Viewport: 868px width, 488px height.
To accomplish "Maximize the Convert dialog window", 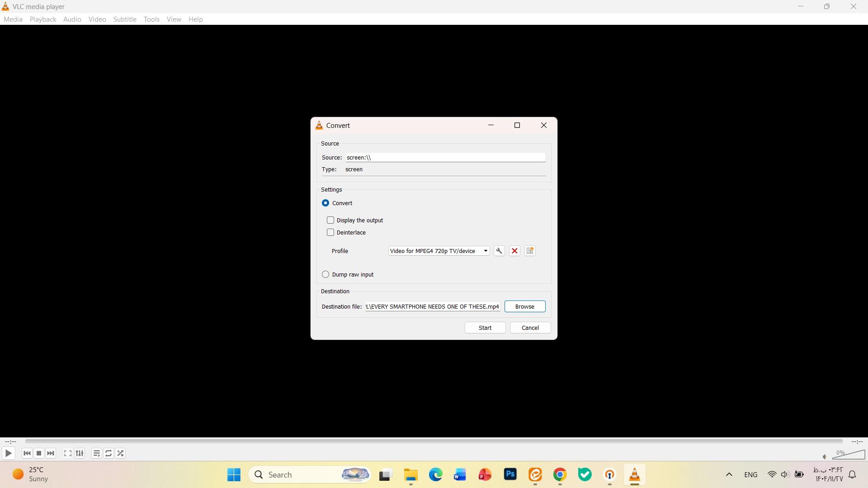I will coord(517,125).
